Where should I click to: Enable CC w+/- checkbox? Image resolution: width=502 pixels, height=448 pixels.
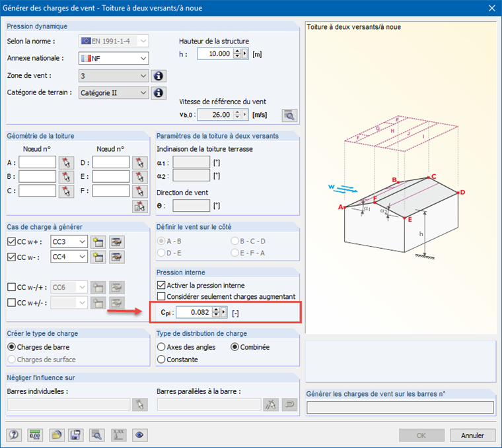tap(11, 302)
